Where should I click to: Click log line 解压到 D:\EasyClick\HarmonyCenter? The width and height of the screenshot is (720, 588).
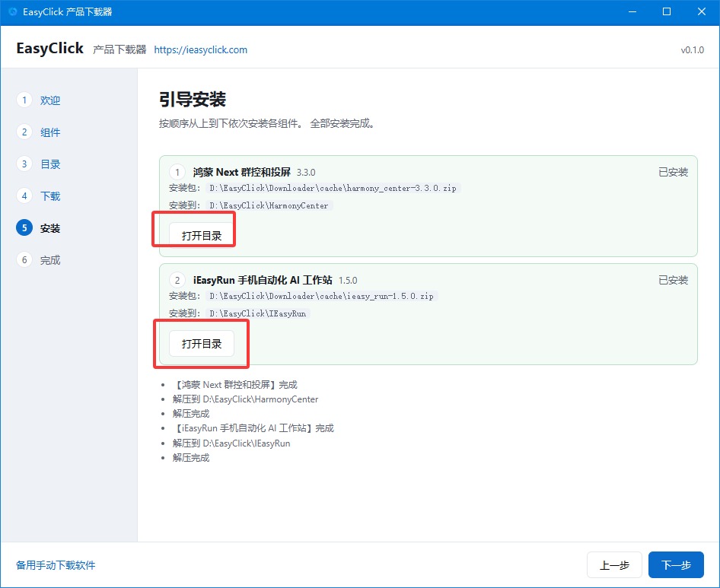coord(245,399)
